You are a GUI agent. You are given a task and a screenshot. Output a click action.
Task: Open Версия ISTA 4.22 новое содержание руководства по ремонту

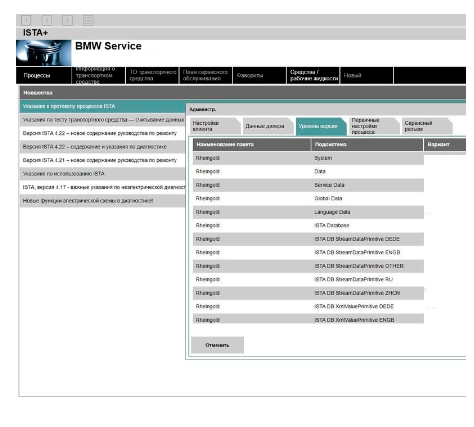pos(102,133)
